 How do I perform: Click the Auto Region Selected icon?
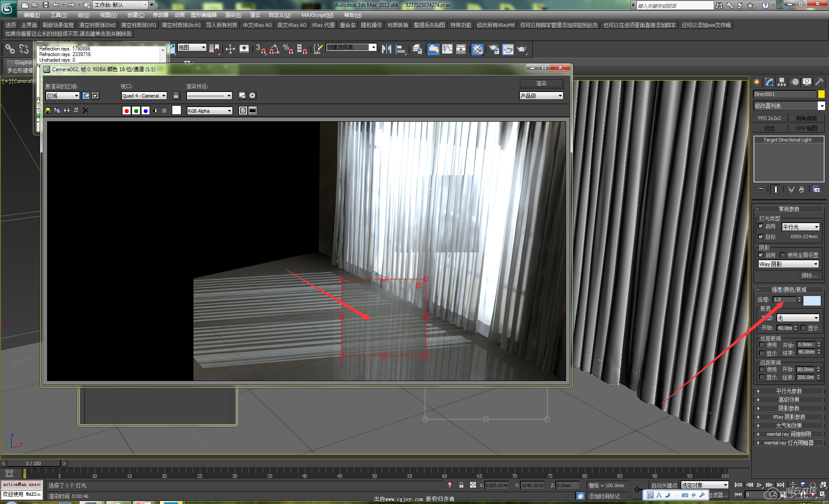[x=95, y=95]
